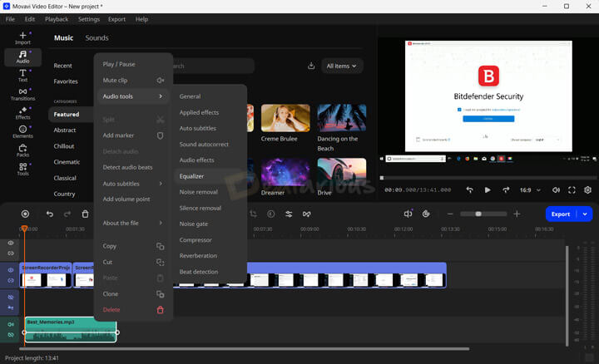Toggle preview volume mute
This screenshot has width=599, height=364.
(x=556, y=190)
